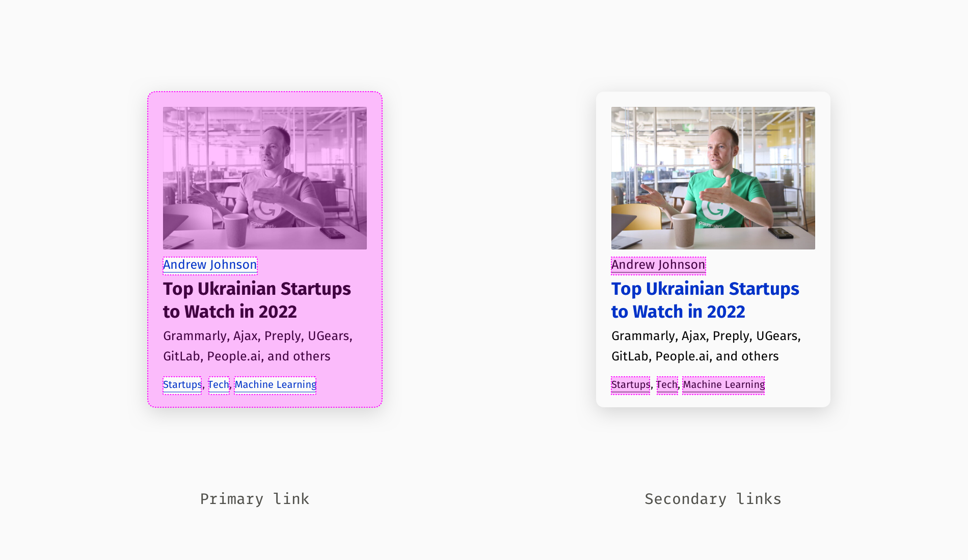Select the Startups tag in the pink card
968x560 pixels.
click(x=182, y=385)
